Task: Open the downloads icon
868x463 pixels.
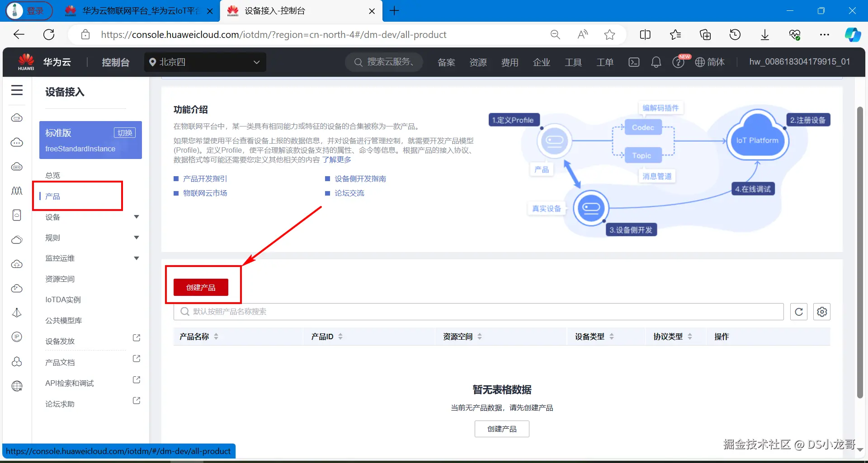Action: [765, 35]
